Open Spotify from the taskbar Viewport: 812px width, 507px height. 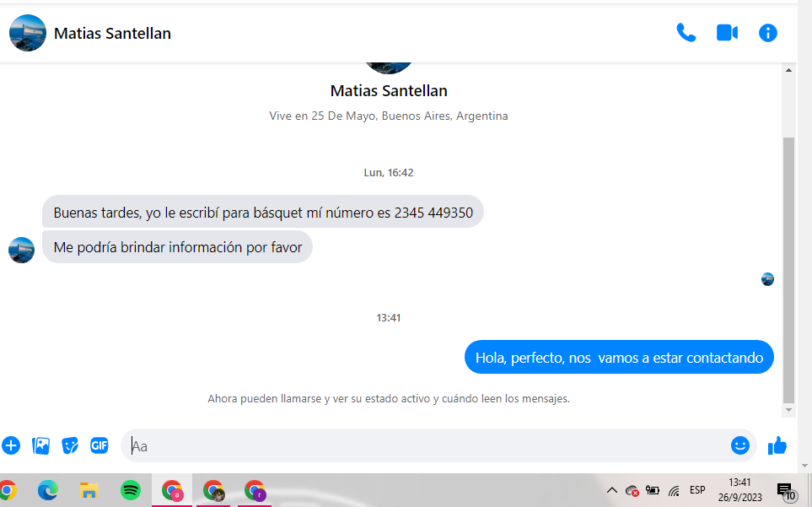[131, 490]
